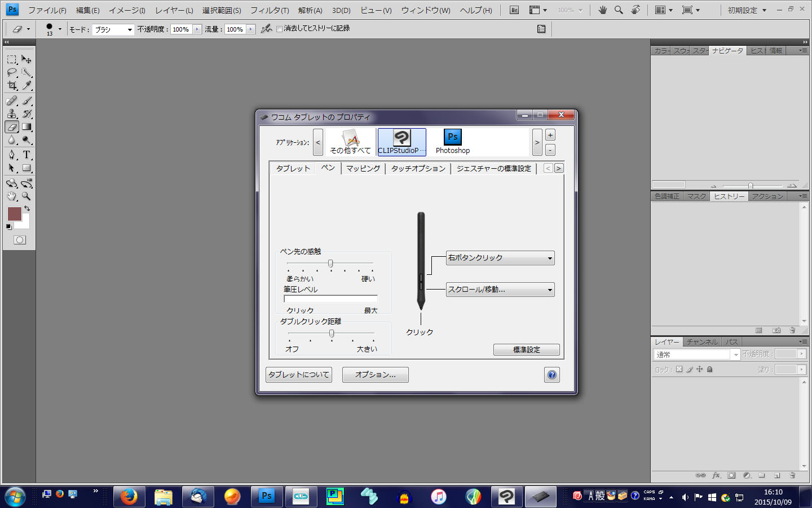Select the Lasso tool
Screen dimensions: 812x508
pos(12,73)
